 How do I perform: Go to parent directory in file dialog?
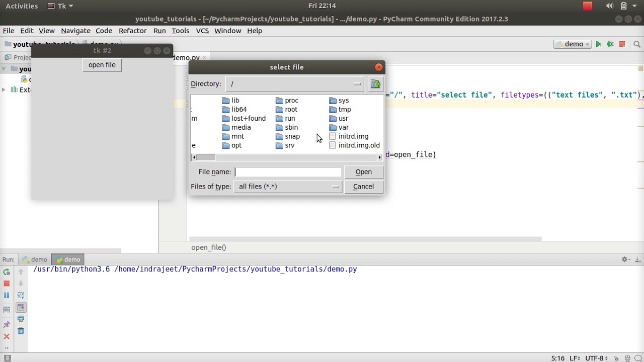point(375,84)
